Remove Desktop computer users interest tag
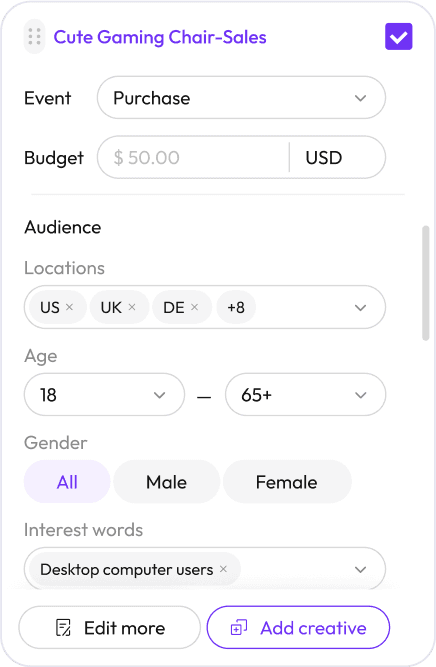 [223, 569]
